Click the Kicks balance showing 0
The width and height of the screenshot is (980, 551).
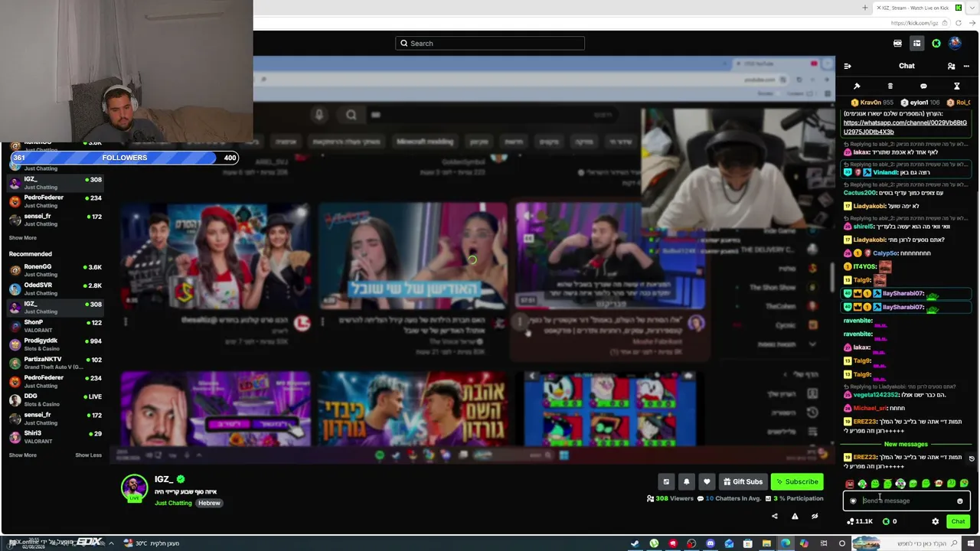[x=890, y=522]
